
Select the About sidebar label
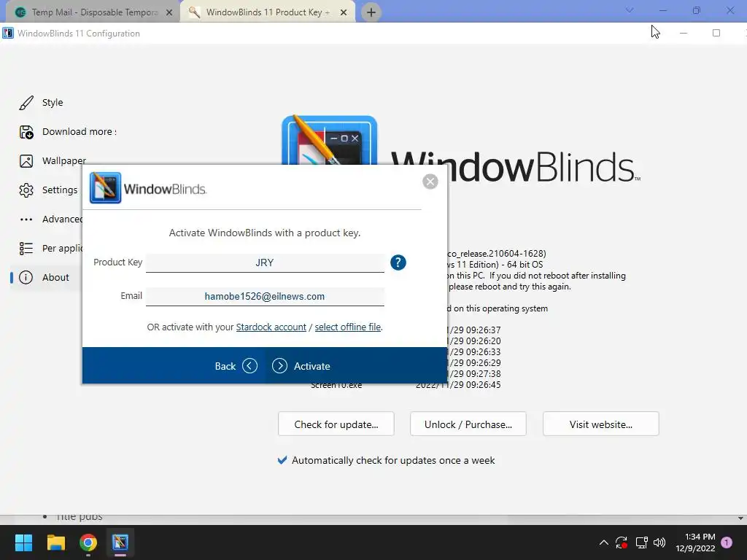(55, 277)
